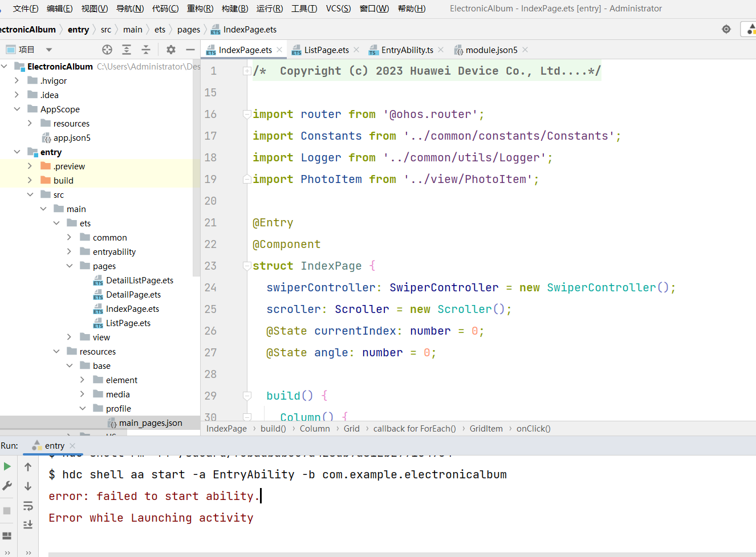
Task: Fold the struct IndexPage block
Action: pyautogui.click(x=247, y=266)
